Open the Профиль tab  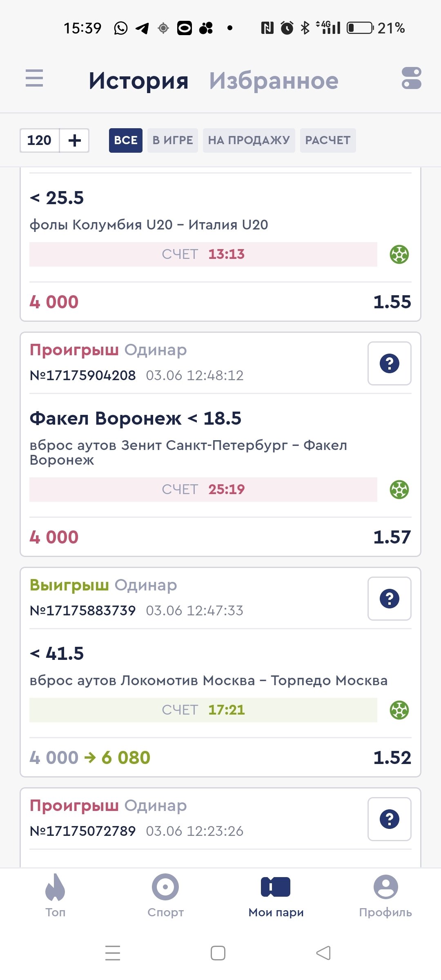click(385, 895)
